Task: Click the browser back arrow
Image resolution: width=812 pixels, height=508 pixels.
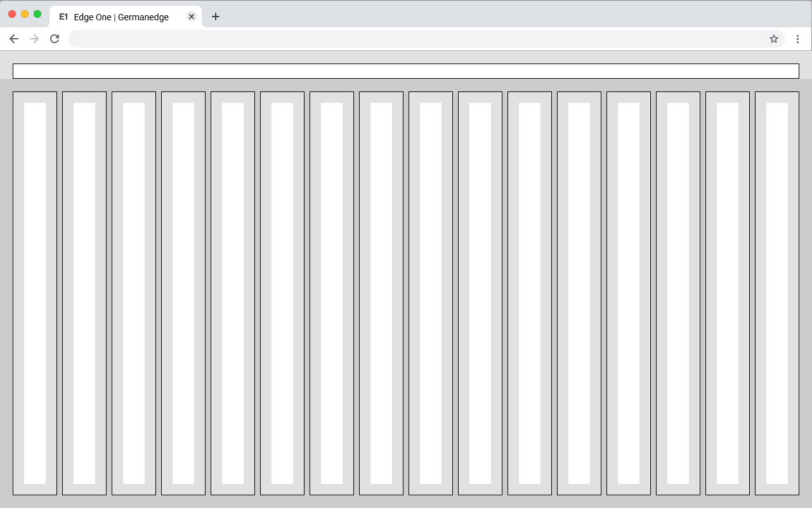Action: pos(14,39)
